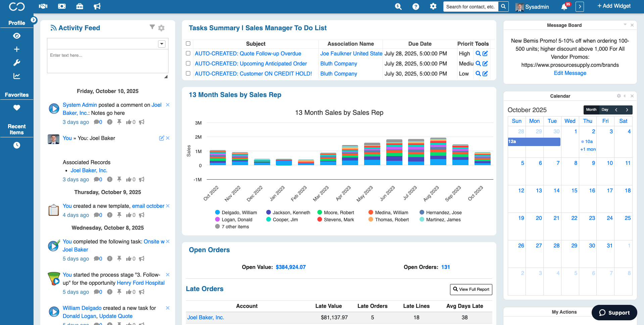Image resolution: width=644 pixels, height=325 pixels.
Task: Click the handshake icon in top bar
Action: (43, 6)
